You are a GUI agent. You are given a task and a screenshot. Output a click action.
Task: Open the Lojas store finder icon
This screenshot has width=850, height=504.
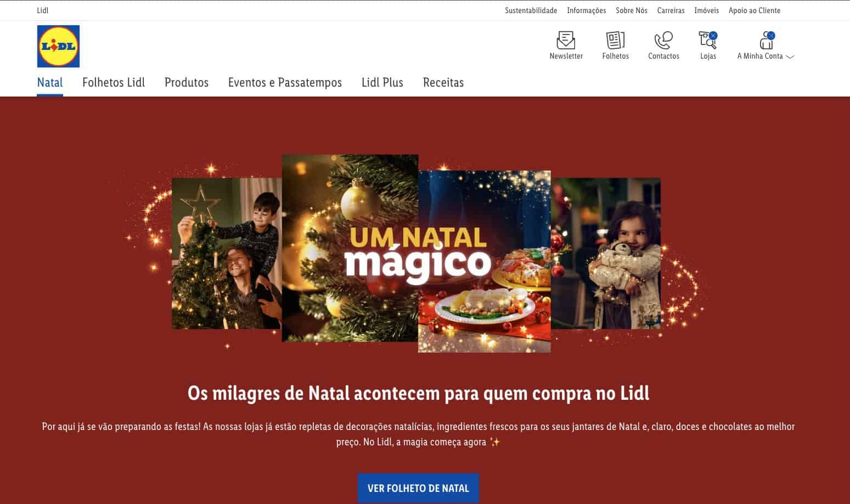click(708, 41)
